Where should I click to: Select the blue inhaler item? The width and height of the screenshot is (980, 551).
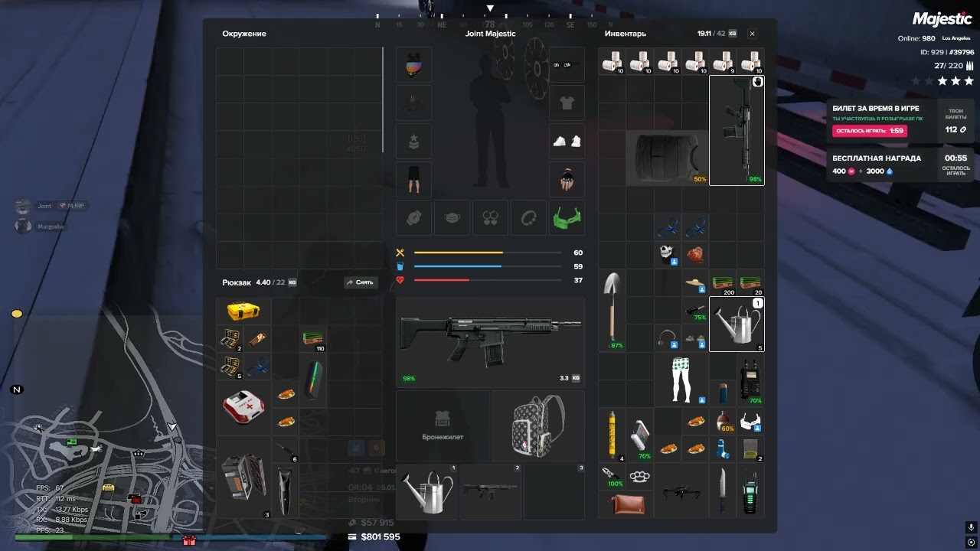click(723, 448)
